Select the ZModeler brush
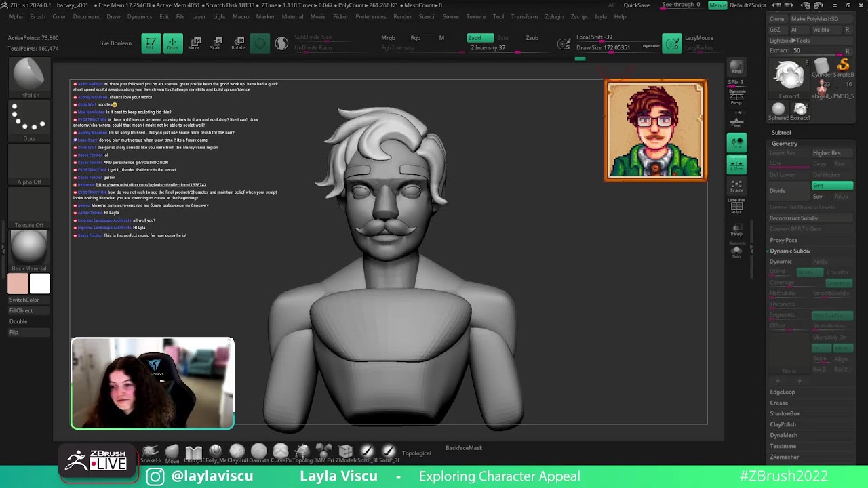 pos(346,452)
